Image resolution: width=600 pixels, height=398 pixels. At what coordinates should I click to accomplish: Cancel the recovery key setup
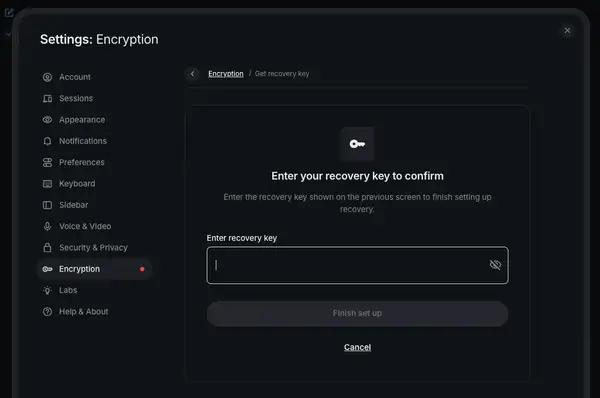357,347
